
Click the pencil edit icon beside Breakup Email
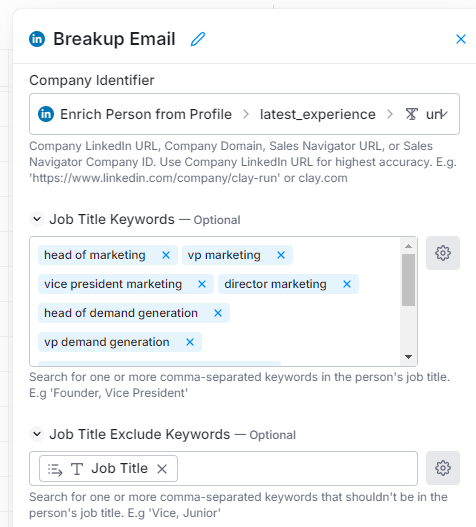[x=198, y=39]
